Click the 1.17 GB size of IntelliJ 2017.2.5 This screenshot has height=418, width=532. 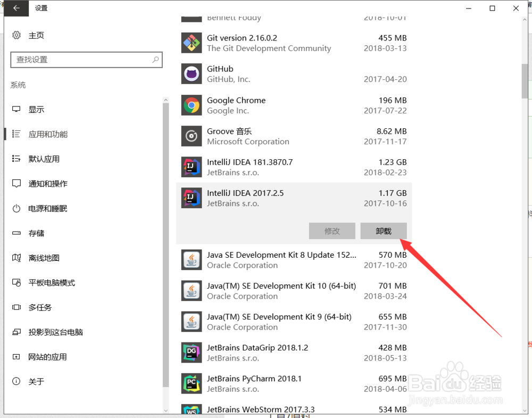click(393, 193)
